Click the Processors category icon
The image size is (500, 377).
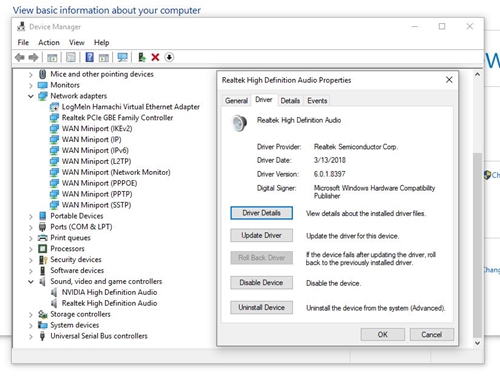43,249
